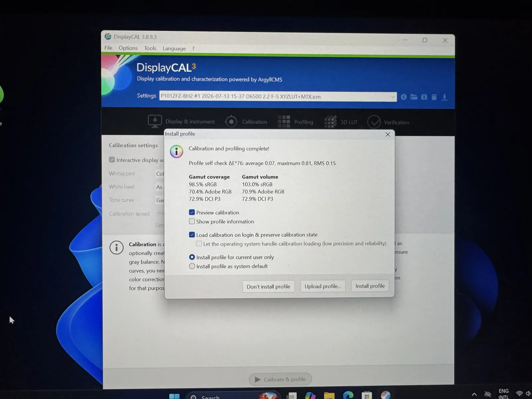
Task: Click the info icon in Install profile dialog
Action: pyautogui.click(x=177, y=152)
